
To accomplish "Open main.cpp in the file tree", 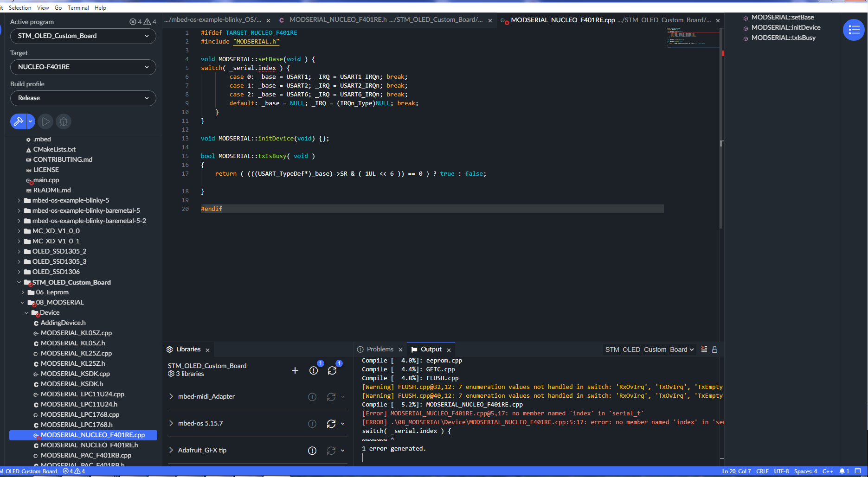I will (x=46, y=180).
